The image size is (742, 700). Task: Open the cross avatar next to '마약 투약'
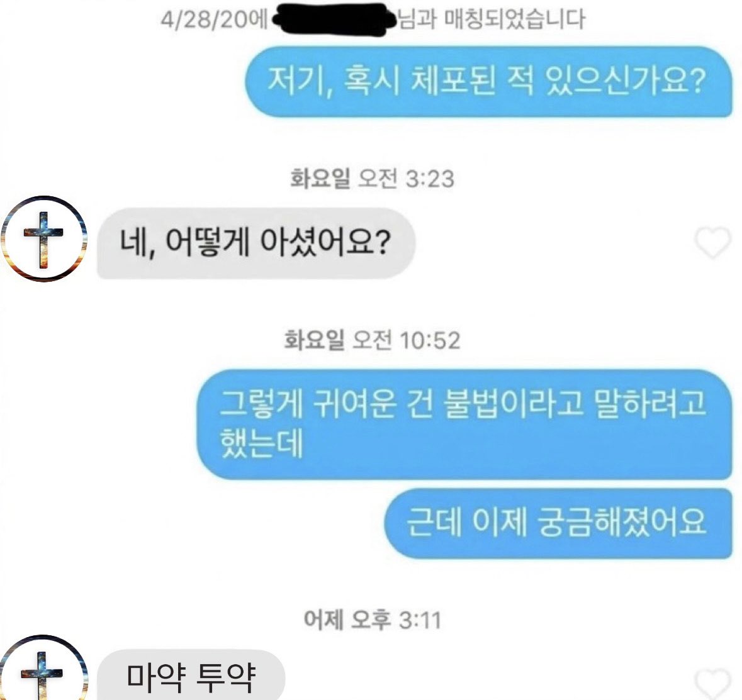pyautogui.click(x=43, y=668)
